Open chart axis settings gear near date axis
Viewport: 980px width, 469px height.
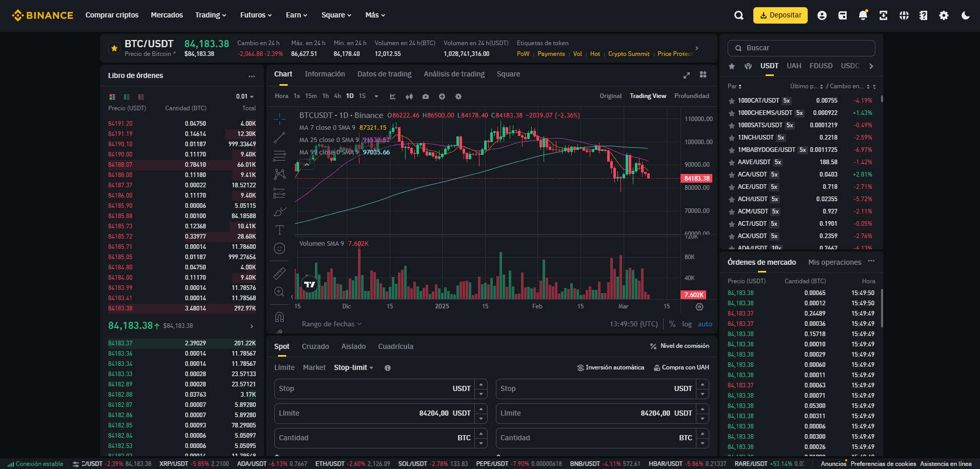pos(699,307)
